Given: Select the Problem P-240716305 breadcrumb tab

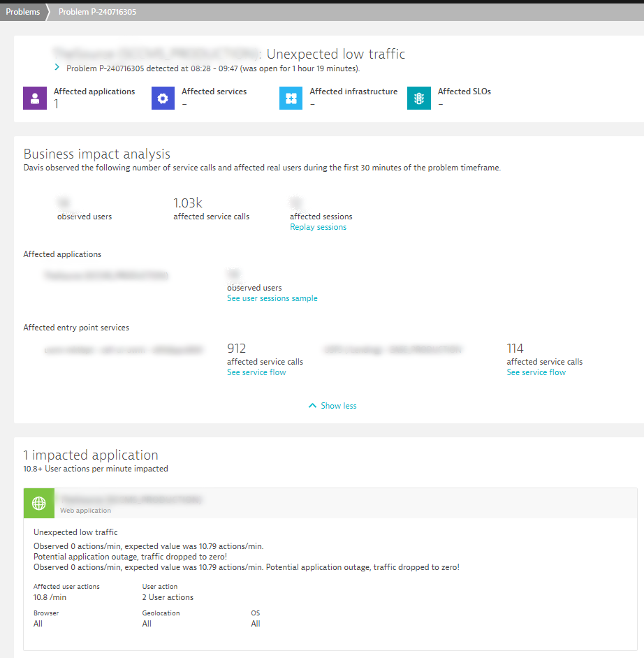Looking at the screenshot, I should 97,11.
